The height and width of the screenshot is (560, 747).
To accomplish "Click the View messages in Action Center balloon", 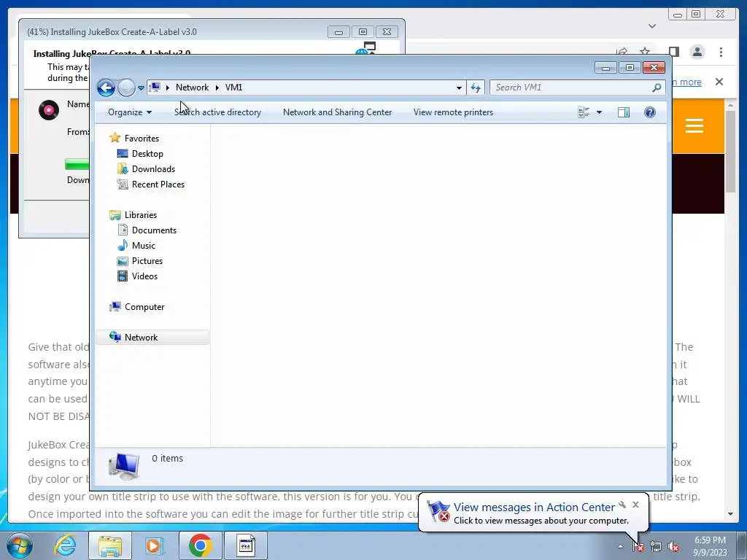I will [533, 513].
